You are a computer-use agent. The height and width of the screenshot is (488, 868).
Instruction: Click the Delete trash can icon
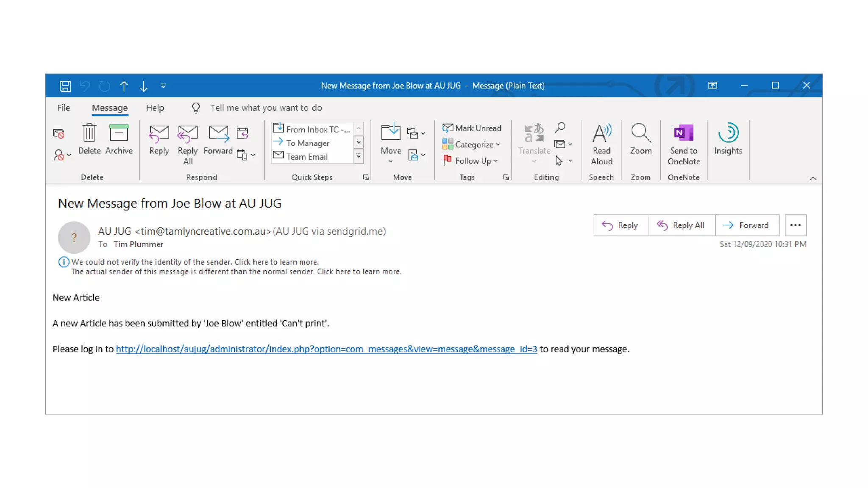(x=89, y=133)
